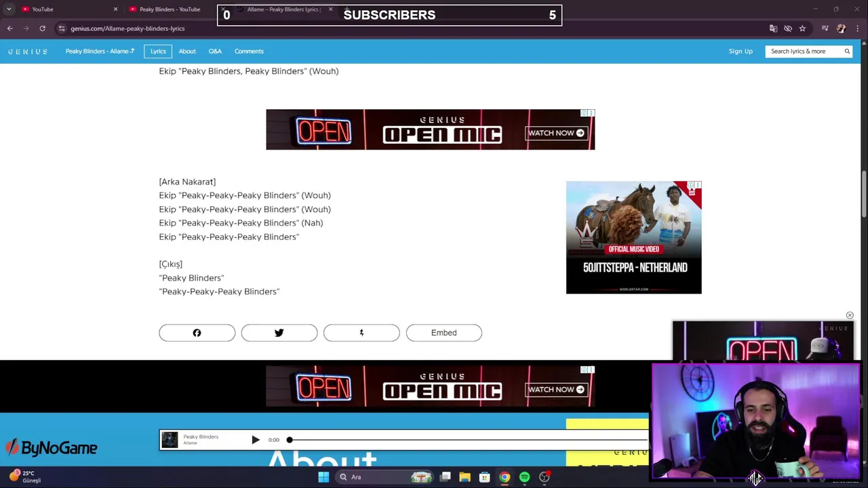
Task: Click the address bar URL
Action: coord(127,28)
